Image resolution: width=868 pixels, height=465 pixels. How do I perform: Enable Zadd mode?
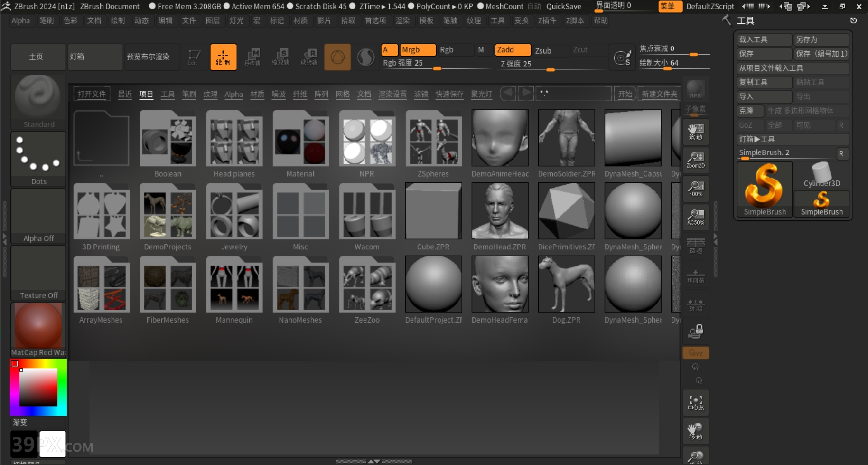pos(513,50)
